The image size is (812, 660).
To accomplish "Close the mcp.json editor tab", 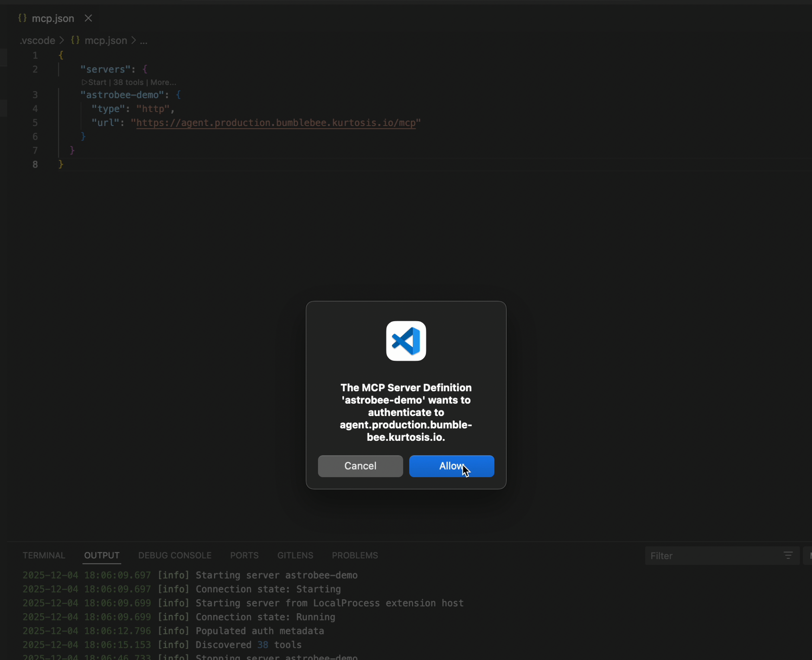I will pos(88,18).
